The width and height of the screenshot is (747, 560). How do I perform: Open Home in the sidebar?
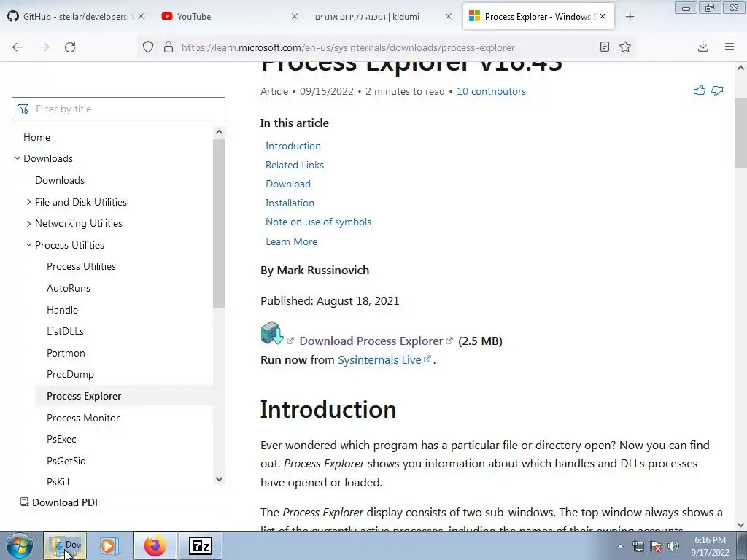pyautogui.click(x=36, y=137)
